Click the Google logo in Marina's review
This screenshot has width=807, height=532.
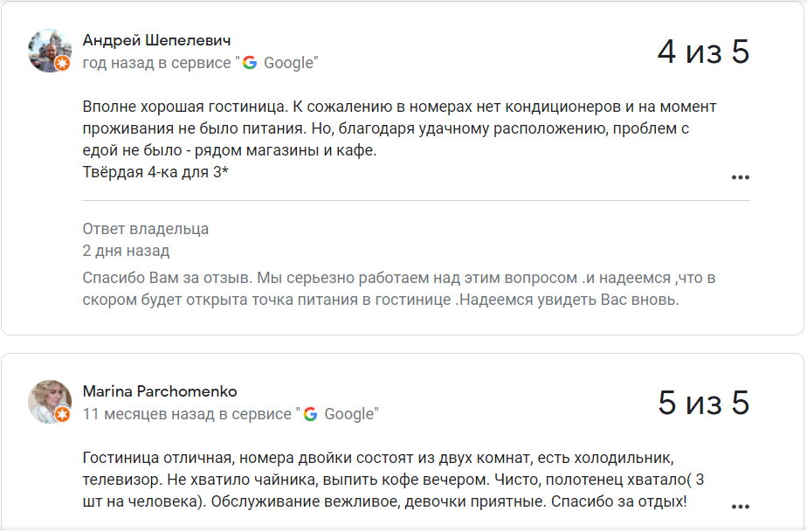[x=310, y=414]
